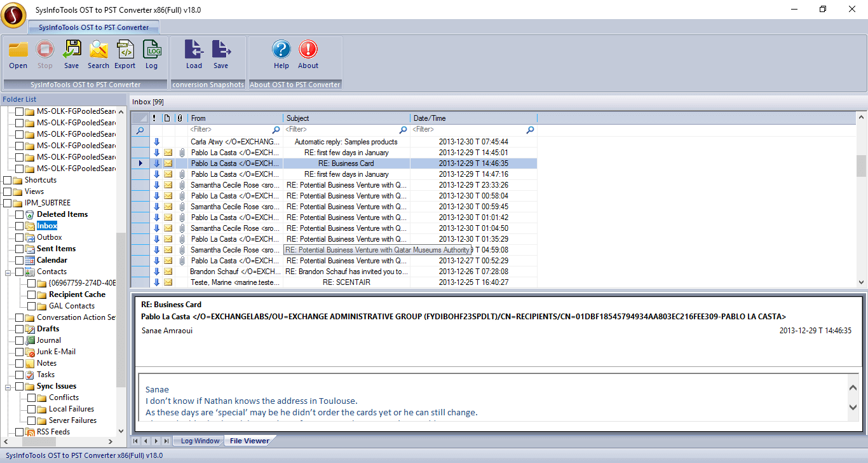Screen dimensions: 868x463
Task: Click the down arrow of the message list scrollbar
Action: coord(861,282)
